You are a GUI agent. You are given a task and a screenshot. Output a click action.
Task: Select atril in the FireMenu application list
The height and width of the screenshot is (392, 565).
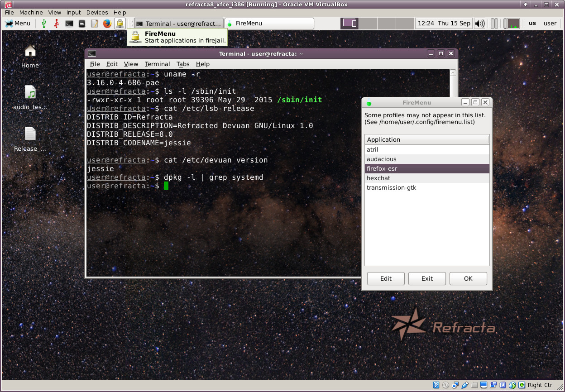pos(427,150)
